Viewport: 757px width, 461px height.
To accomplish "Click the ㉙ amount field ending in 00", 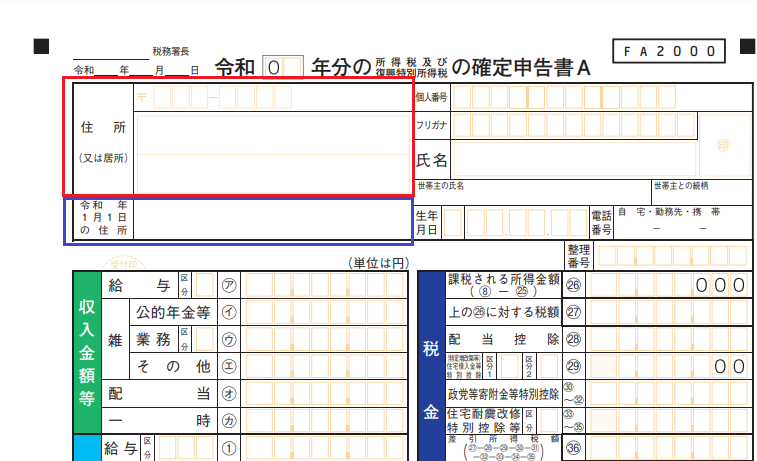I will tap(669, 366).
